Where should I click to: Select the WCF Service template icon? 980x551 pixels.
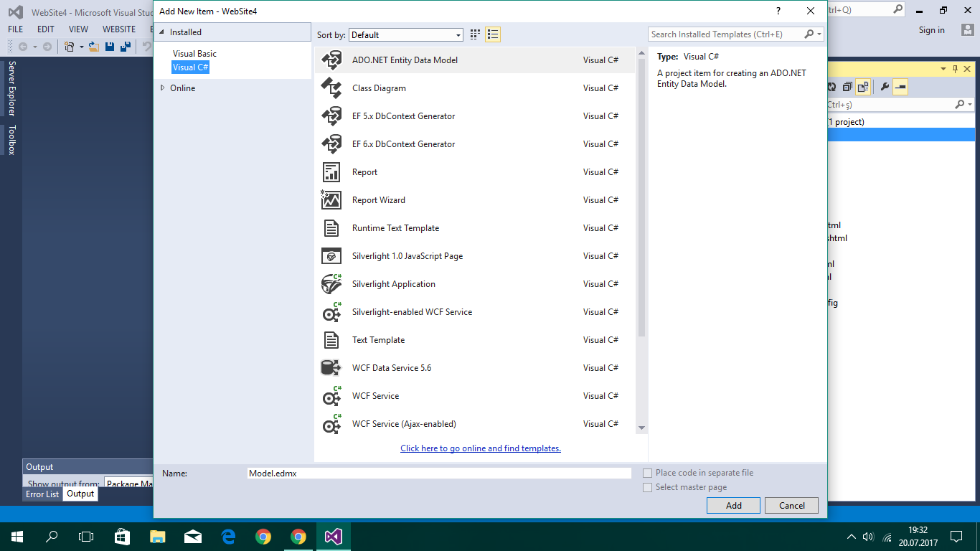(331, 396)
